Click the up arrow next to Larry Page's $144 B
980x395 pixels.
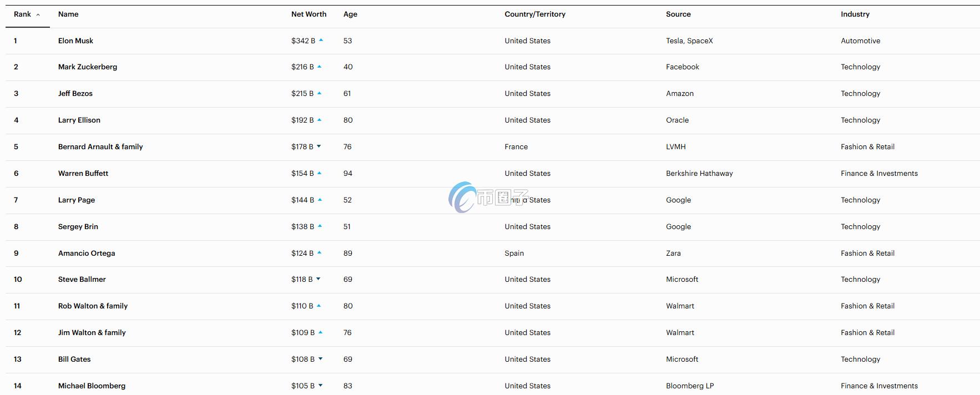[x=320, y=200]
